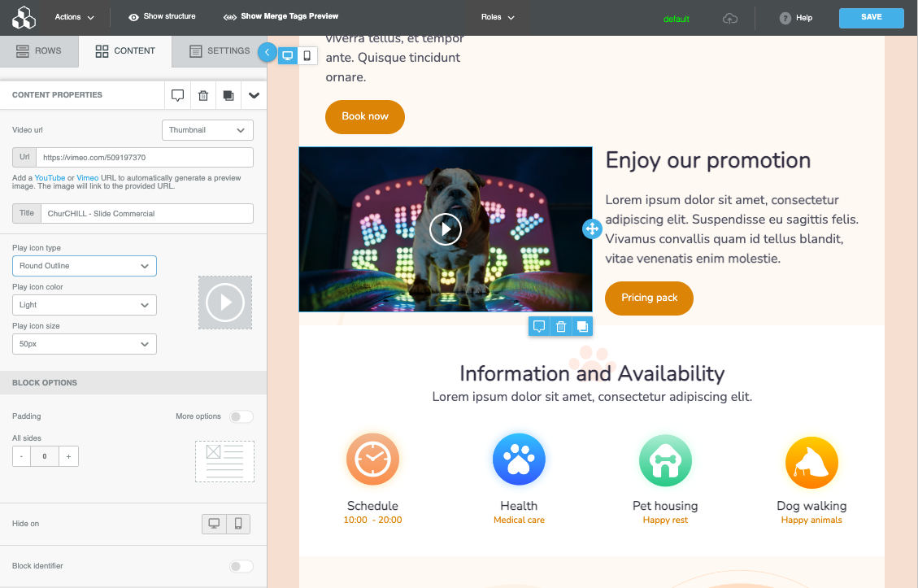Switch to mobile preview icon

pos(307,55)
